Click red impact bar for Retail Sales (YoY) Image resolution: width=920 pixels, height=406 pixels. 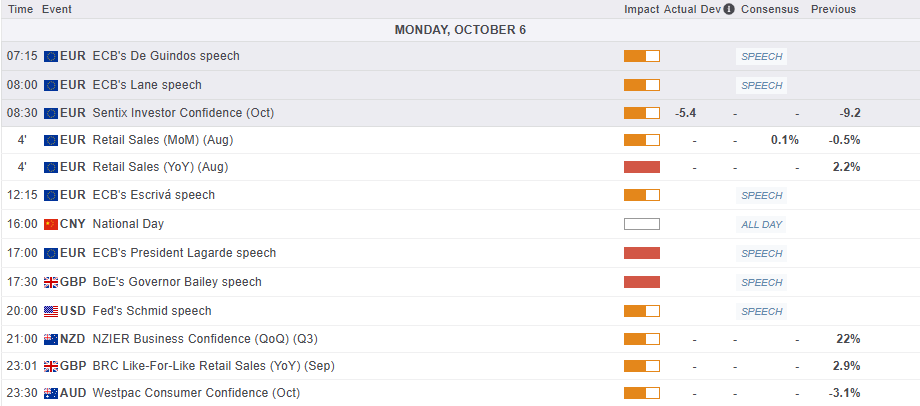click(x=642, y=167)
